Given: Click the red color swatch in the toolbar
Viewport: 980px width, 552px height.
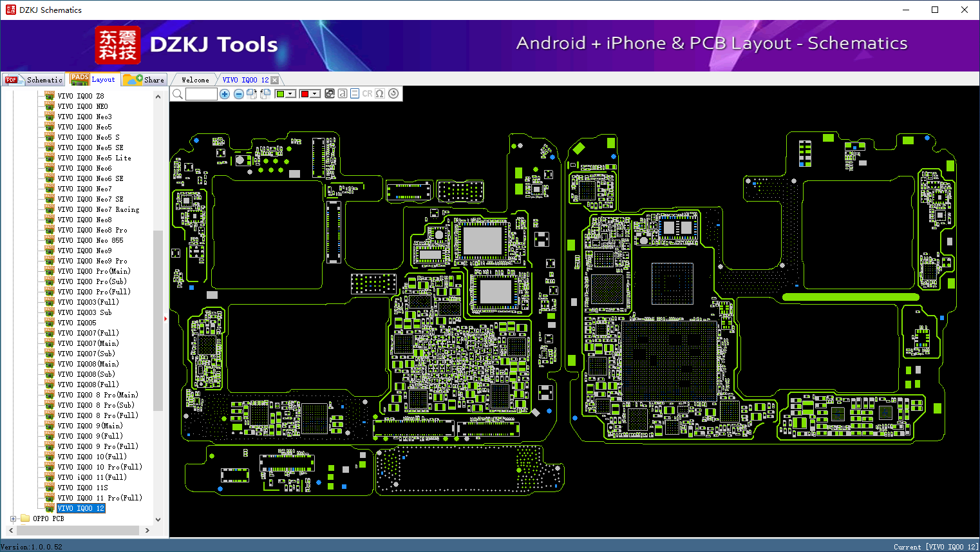Looking at the screenshot, I should 305,94.
